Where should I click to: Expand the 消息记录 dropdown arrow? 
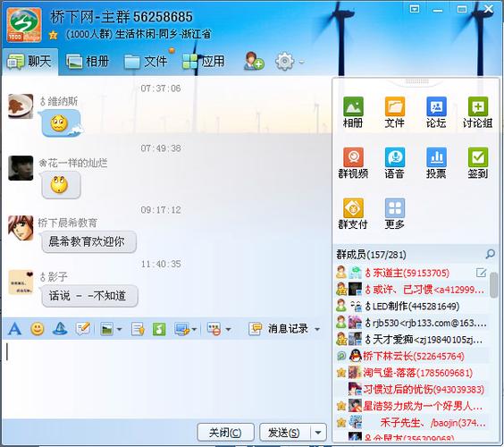coord(317,329)
